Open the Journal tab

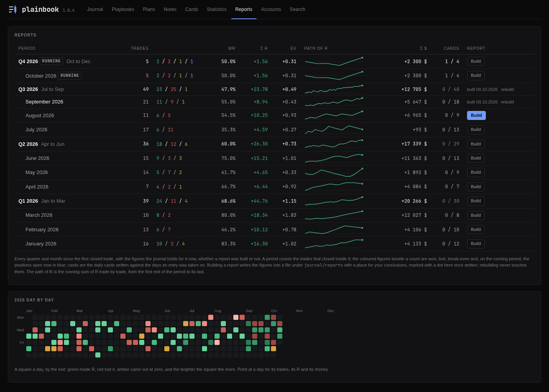point(95,9)
